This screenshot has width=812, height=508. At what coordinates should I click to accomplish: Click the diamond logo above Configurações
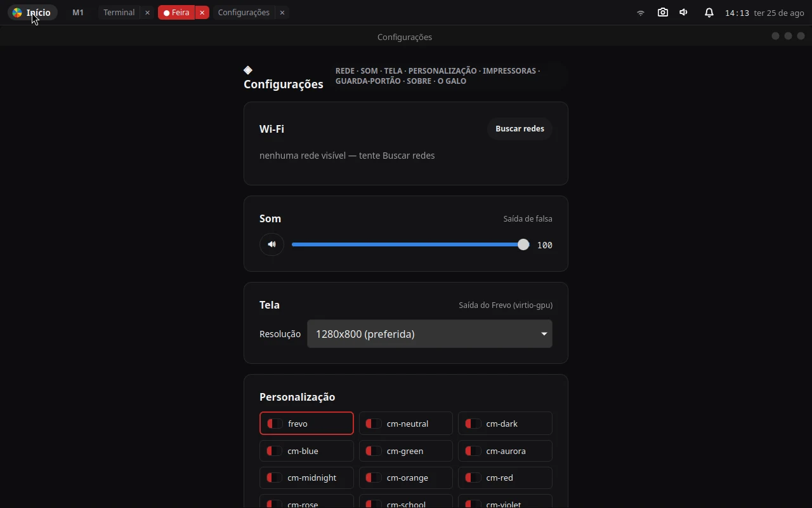(x=248, y=70)
